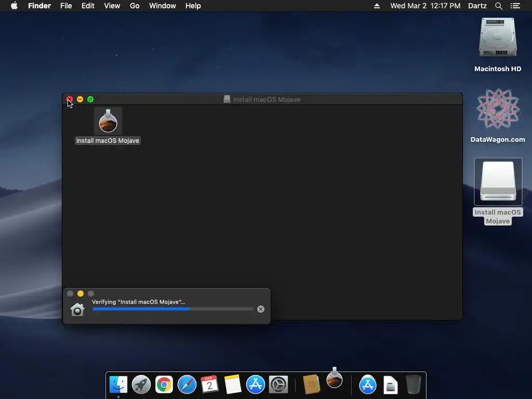This screenshot has height=399, width=532.
Task: Cancel the verifying progress with the X button
Action: [x=261, y=309]
